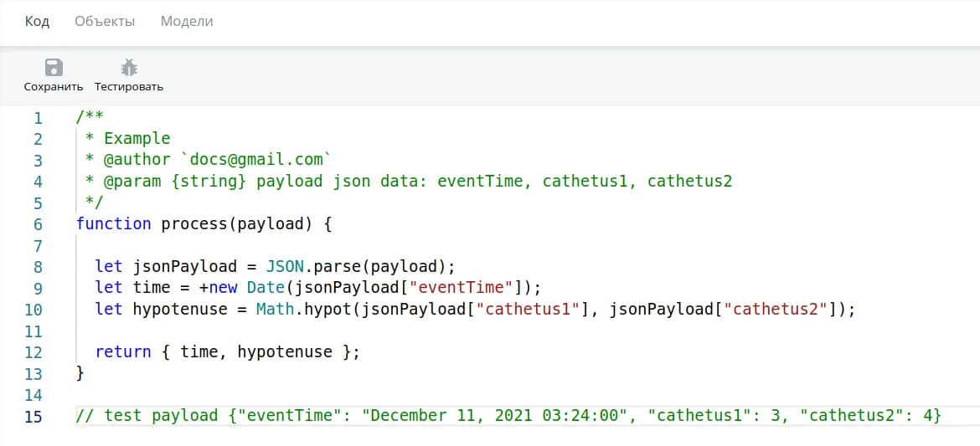This screenshot has width=980, height=446.
Task: Open the Объекты tab
Action: point(105,22)
